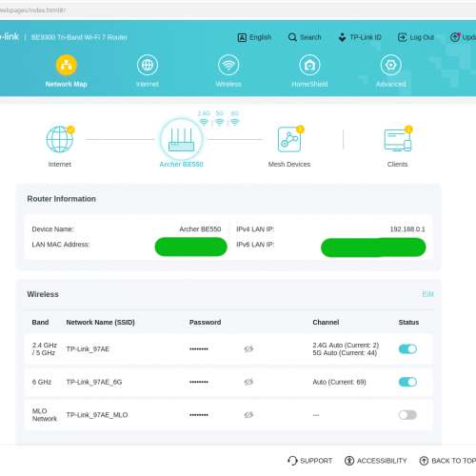Show password for TP-Link_97AE network
Screen dimensions: 476x476
248,349
